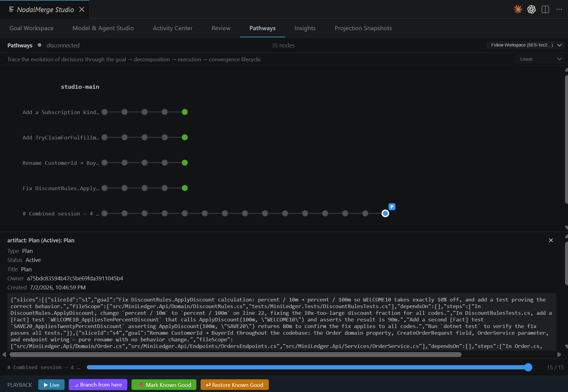The image size is (568, 392).
Task: Click the Add a Subscription kind row label
Action: [x=61, y=112]
